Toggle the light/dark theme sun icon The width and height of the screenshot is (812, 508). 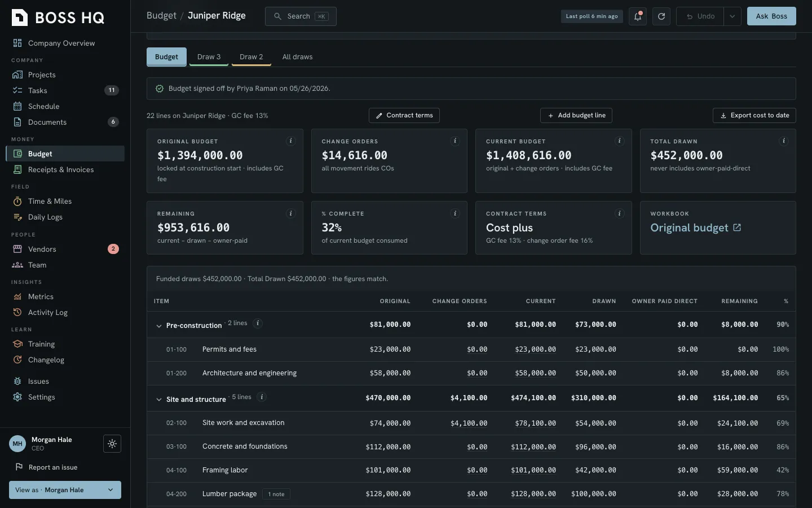pyautogui.click(x=112, y=444)
